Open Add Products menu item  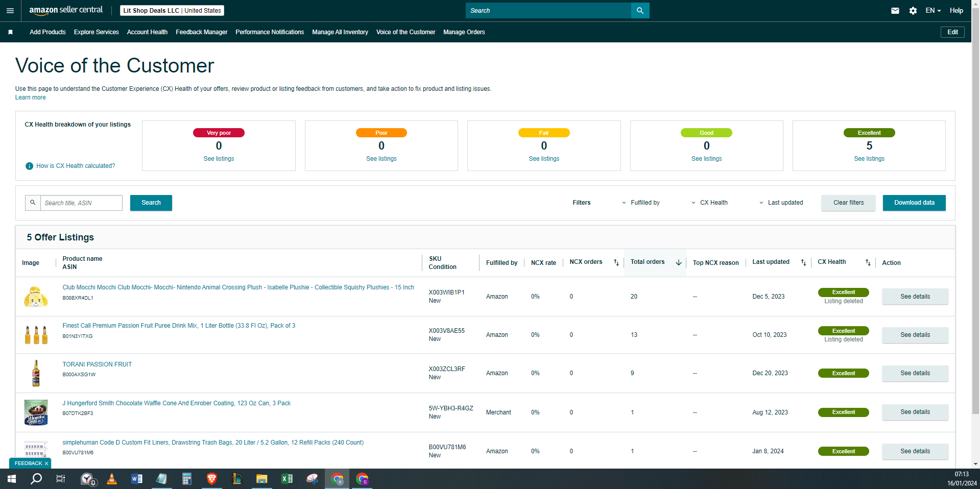(x=47, y=32)
